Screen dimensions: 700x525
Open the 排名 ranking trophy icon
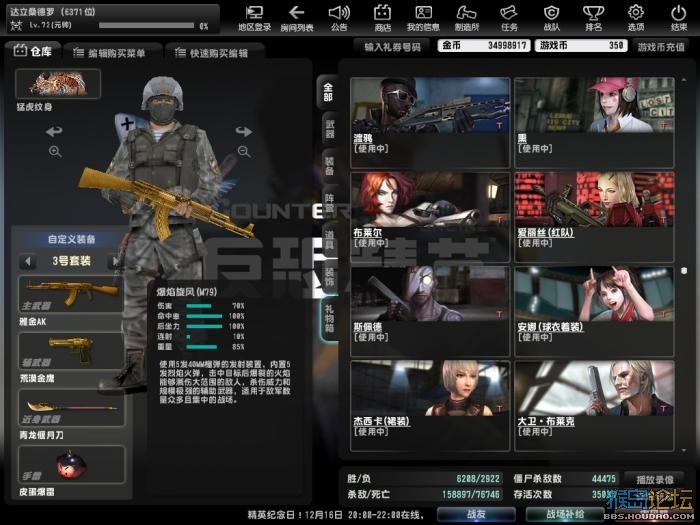click(594, 18)
